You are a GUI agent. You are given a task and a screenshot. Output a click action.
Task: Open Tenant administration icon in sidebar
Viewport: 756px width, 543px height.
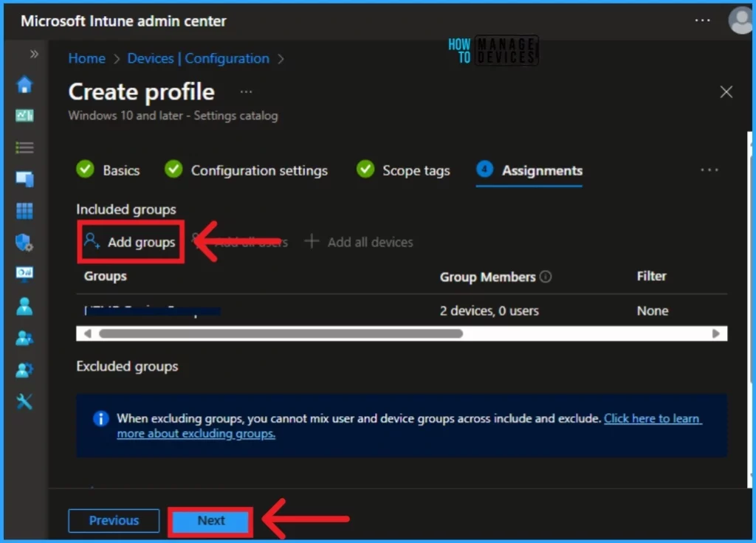tap(24, 370)
